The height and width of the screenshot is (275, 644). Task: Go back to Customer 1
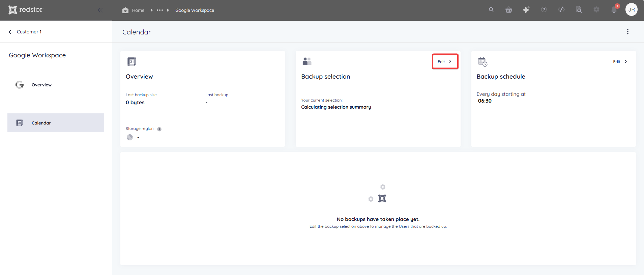coord(29,32)
